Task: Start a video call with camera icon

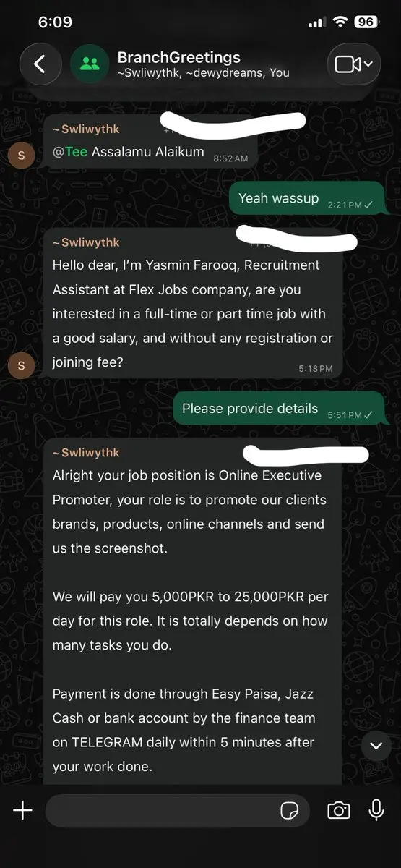Action: click(348, 64)
